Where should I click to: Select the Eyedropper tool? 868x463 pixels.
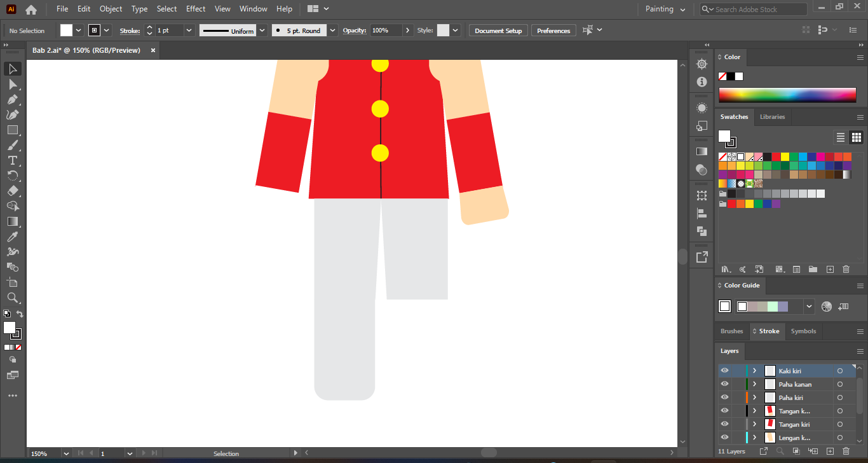[12, 237]
